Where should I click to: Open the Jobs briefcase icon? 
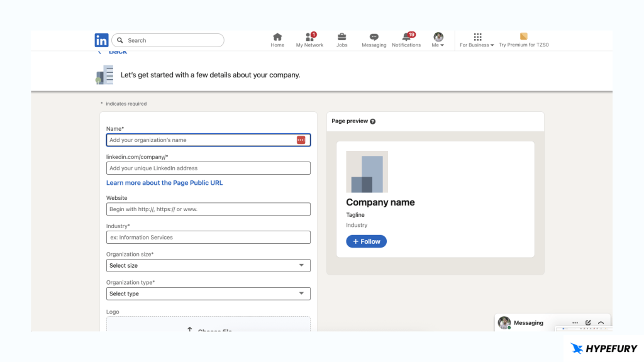pyautogui.click(x=341, y=38)
